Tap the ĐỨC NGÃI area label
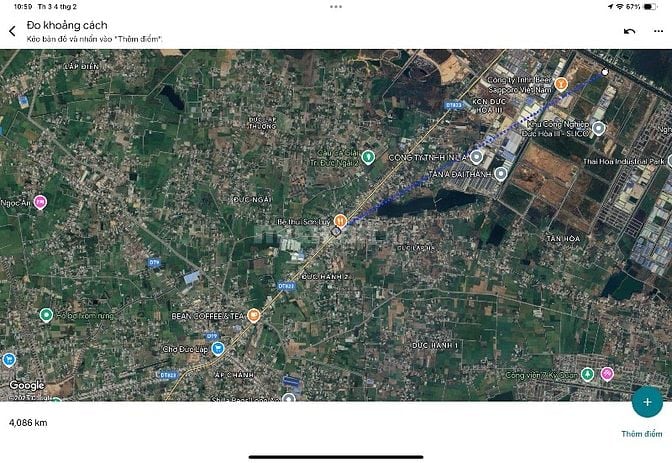The height and width of the screenshot is (463, 672). click(x=252, y=200)
